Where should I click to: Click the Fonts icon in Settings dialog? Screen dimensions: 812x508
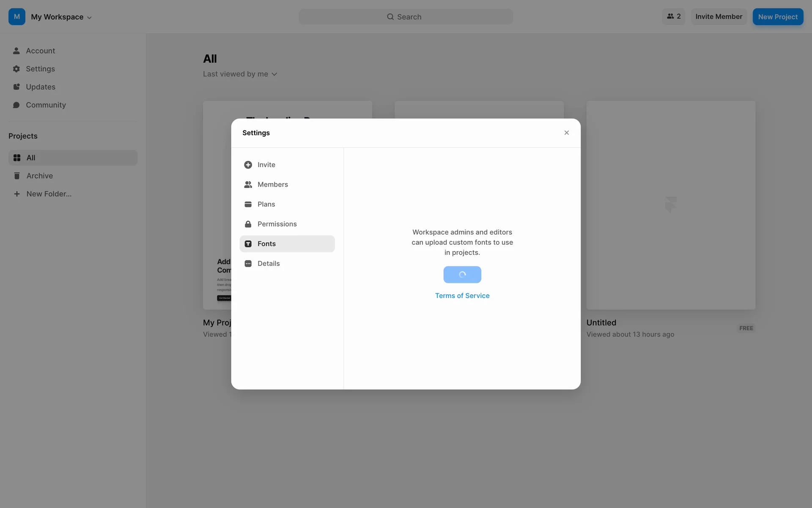pyautogui.click(x=248, y=244)
